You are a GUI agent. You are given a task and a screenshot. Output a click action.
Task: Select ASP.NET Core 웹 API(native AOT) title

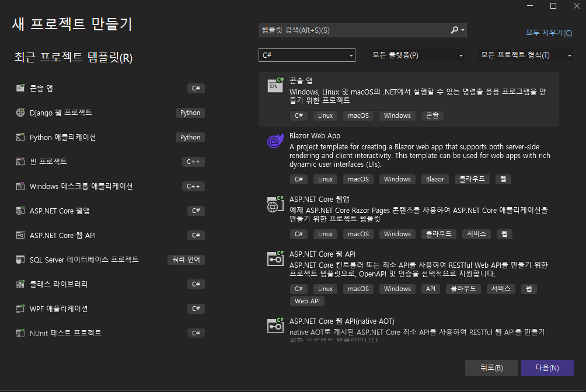tap(341, 321)
